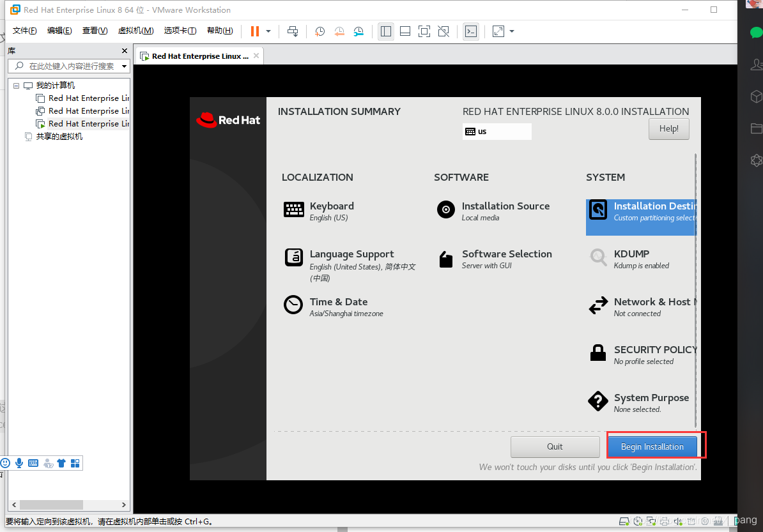This screenshot has height=532, width=763.
Task: Click the Quit button
Action: 555,446
